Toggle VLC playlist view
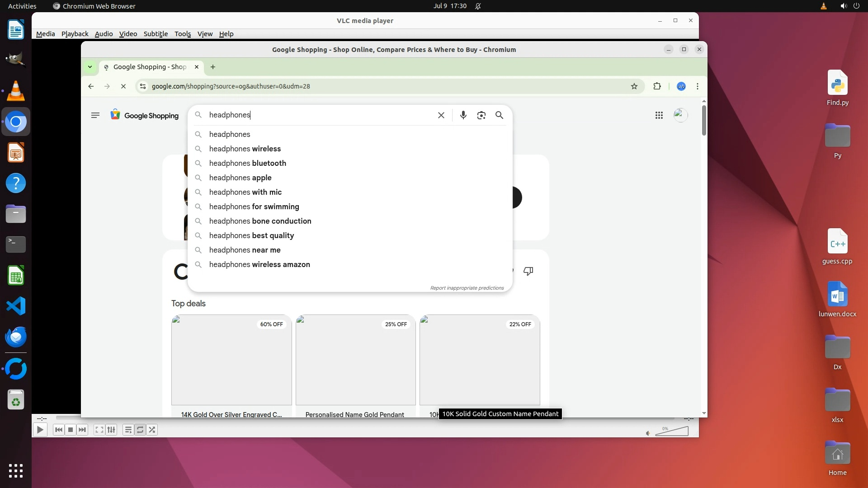This screenshot has width=868, height=488. point(128,430)
